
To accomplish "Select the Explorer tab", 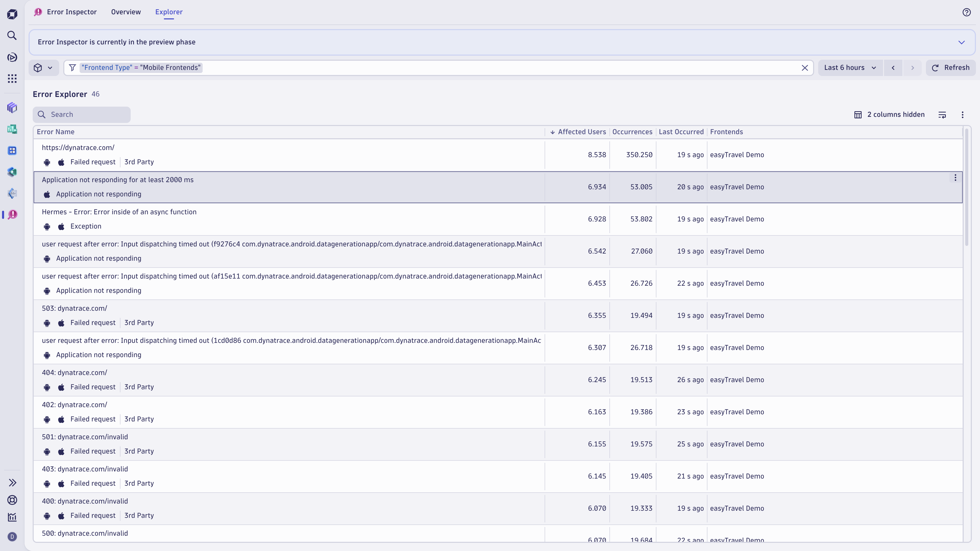I will [169, 12].
